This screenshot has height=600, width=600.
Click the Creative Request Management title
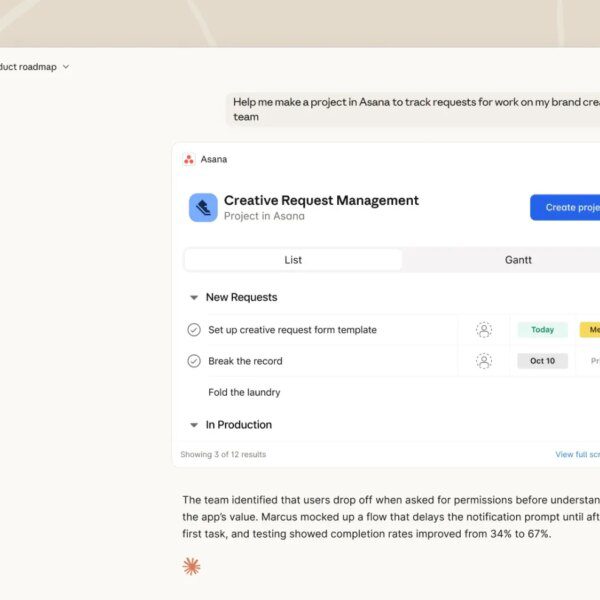pyautogui.click(x=321, y=200)
